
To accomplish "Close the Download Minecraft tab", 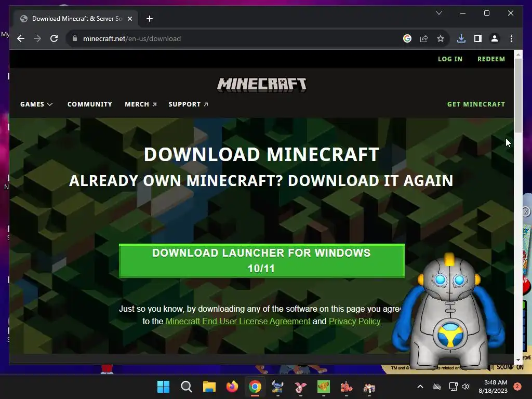I will click(129, 19).
